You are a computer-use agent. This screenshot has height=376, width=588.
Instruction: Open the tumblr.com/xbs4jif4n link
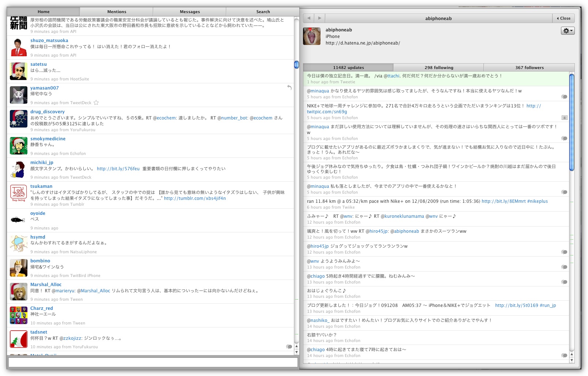click(x=195, y=198)
